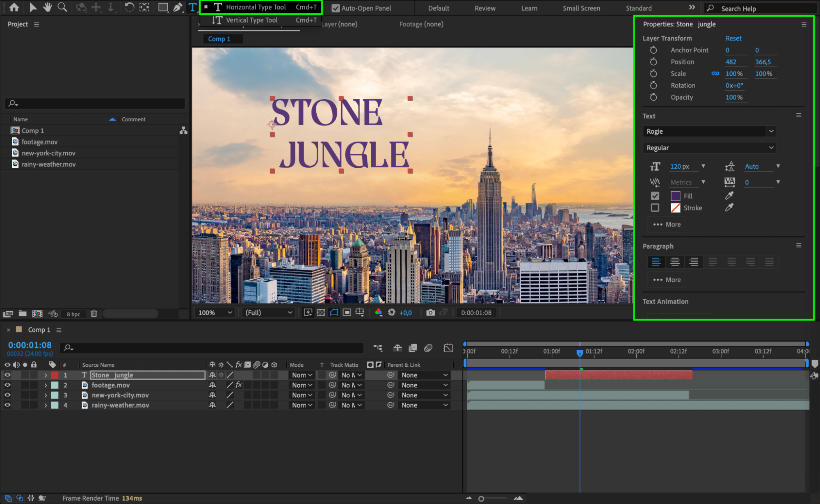Screen dimensions: 820x504
Task: Hide the footage.mov layer eye
Action: (7, 385)
